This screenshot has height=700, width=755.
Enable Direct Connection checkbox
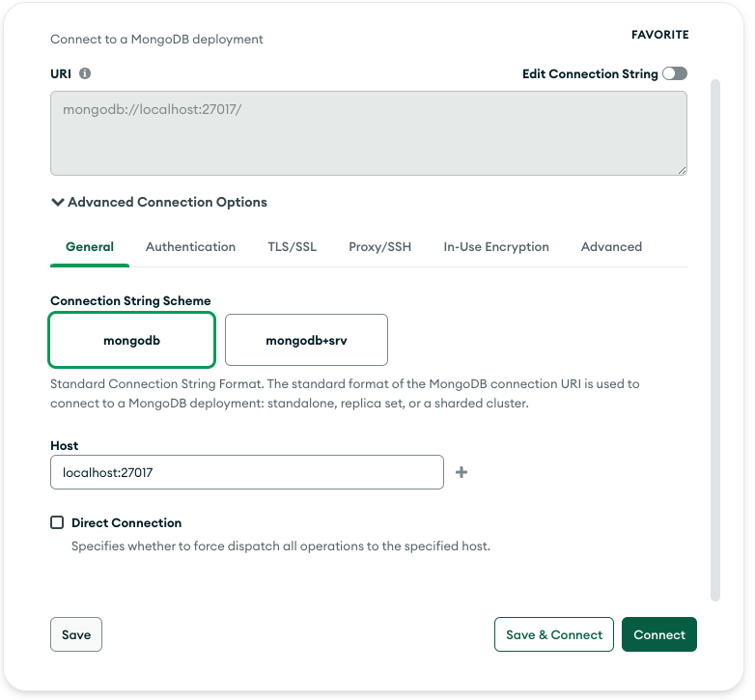[x=57, y=522]
